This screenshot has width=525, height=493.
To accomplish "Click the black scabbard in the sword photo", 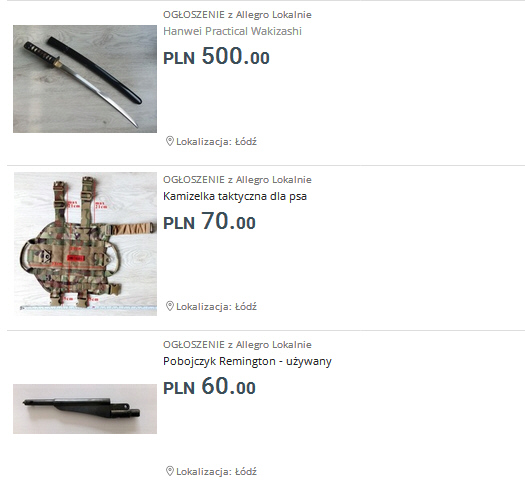I will click(95, 70).
